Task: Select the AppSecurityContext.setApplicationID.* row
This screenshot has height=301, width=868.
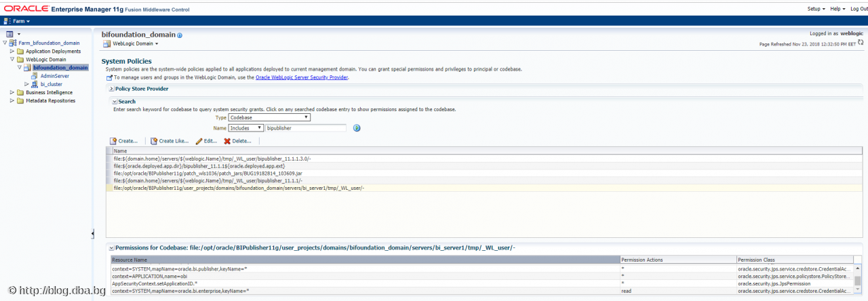Action: [x=481, y=283]
